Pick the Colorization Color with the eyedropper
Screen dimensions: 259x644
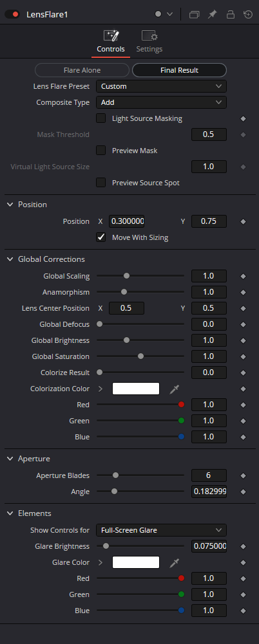pyautogui.click(x=175, y=389)
